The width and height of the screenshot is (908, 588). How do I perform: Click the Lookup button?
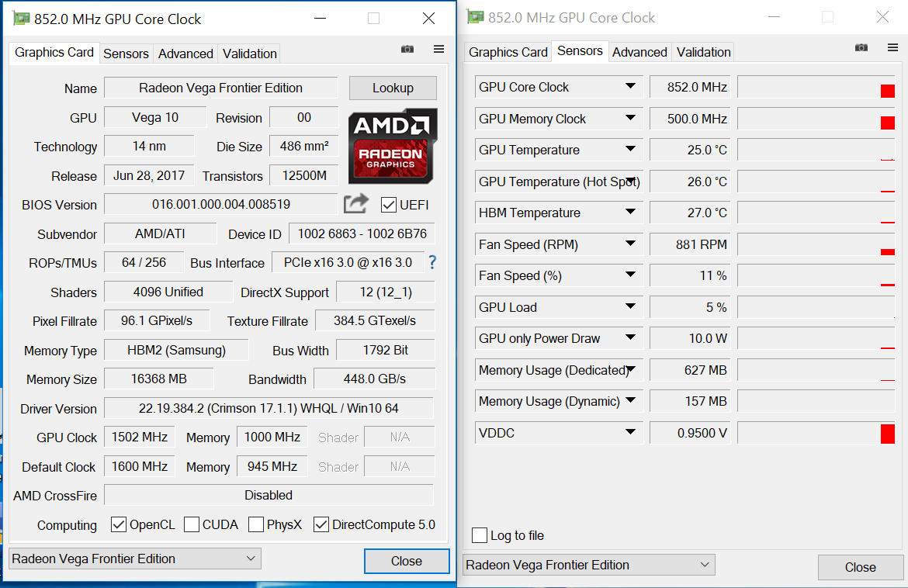tap(393, 88)
